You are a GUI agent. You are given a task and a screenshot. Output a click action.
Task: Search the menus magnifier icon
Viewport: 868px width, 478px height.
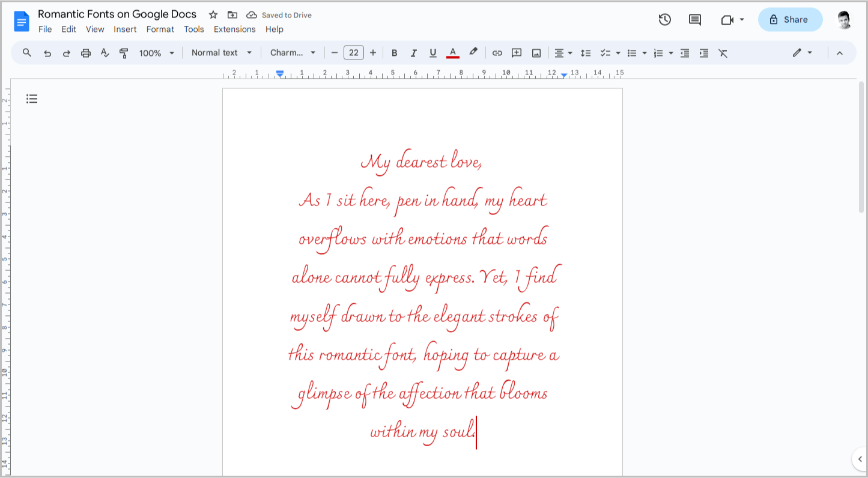point(27,53)
